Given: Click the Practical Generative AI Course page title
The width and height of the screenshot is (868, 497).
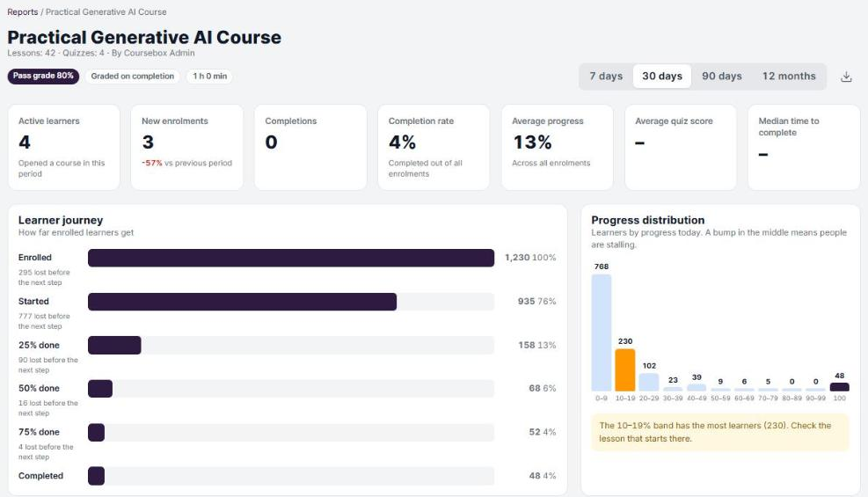Looking at the screenshot, I should click(x=144, y=37).
